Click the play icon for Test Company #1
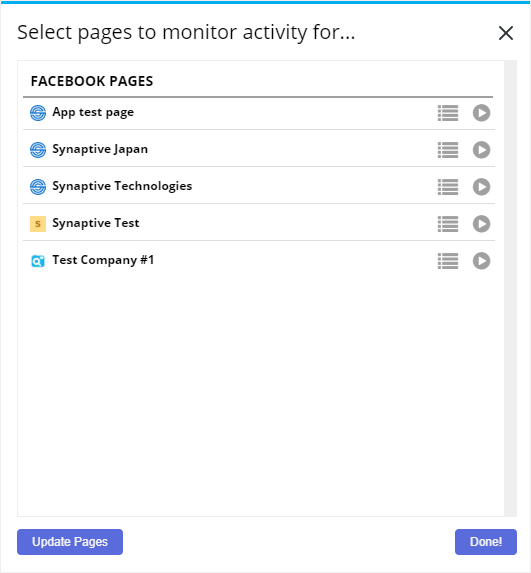Screen dimensions: 531x573 click(481, 261)
